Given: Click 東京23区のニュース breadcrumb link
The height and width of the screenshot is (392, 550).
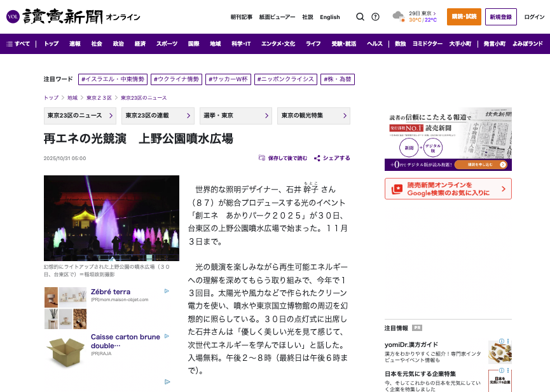Looking at the screenshot, I should pos(144,98).
